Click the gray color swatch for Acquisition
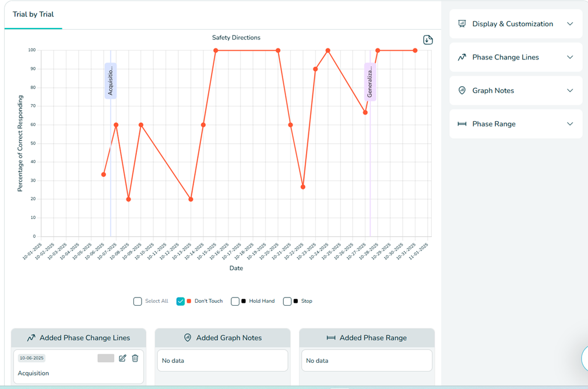Screen dimensions: 588x389 pyautogui.click(x=105, y=358)
